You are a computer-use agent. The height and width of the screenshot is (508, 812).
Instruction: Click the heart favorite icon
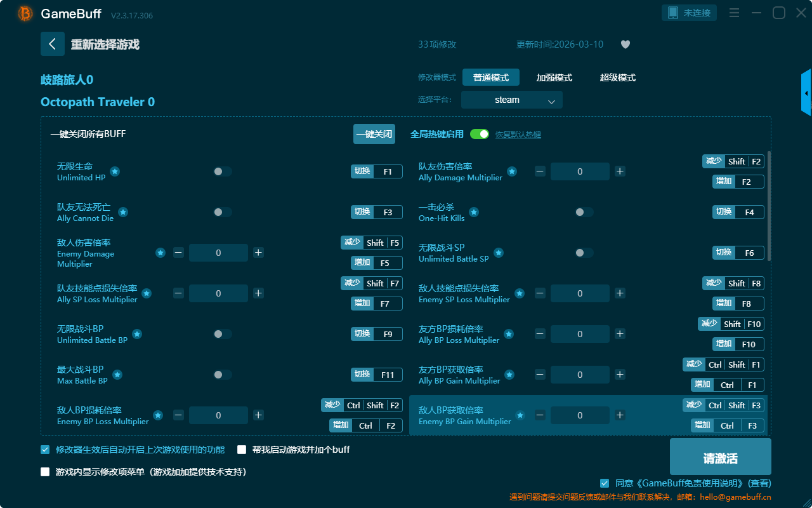coord(625,44)
